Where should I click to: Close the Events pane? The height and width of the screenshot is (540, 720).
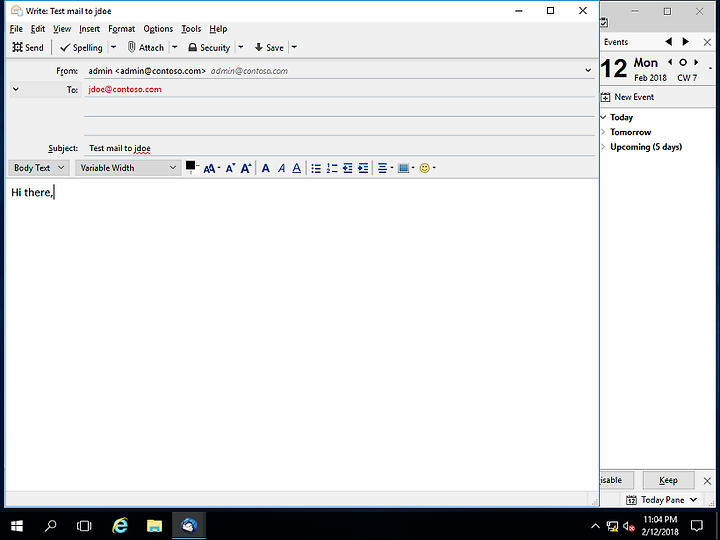click(707, 42)
